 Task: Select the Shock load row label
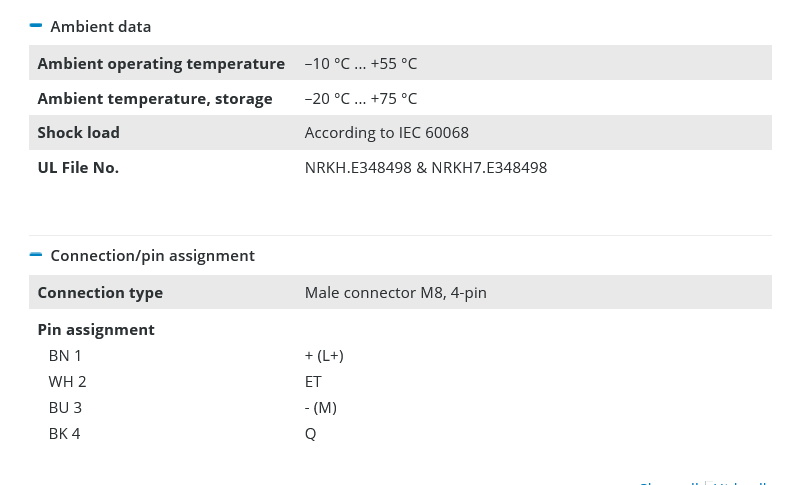(79, 133)
